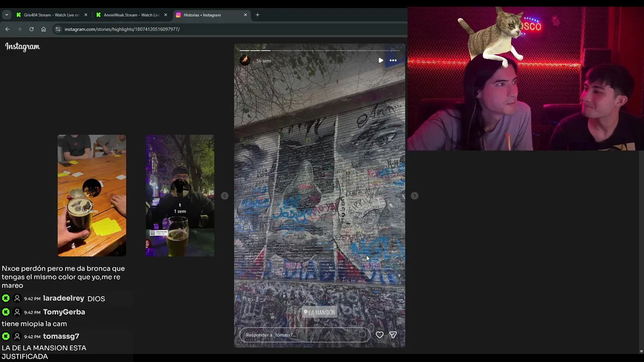644x362 pixels.
Task: Close the AnnieWeak Stream tab
Action: tap(166, 15)
